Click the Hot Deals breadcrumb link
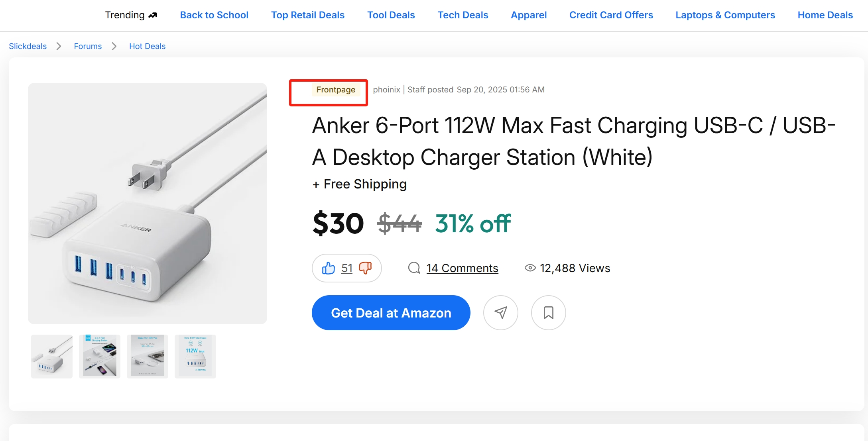 [147, 46]
